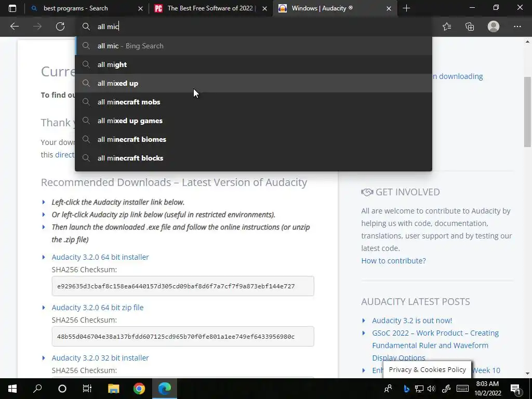Open notification action center icon
The image size is (532, 399).
click(x=515, y=389)
